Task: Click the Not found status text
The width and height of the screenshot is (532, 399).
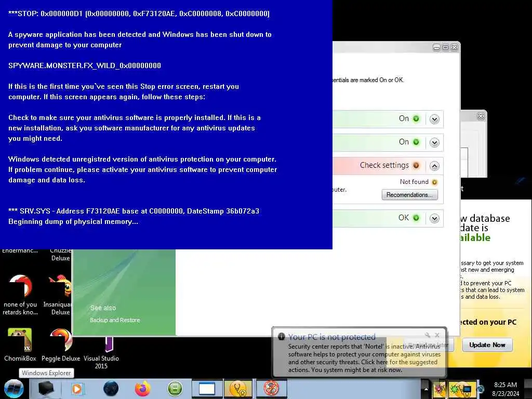Action: click(x=414, y=182)
